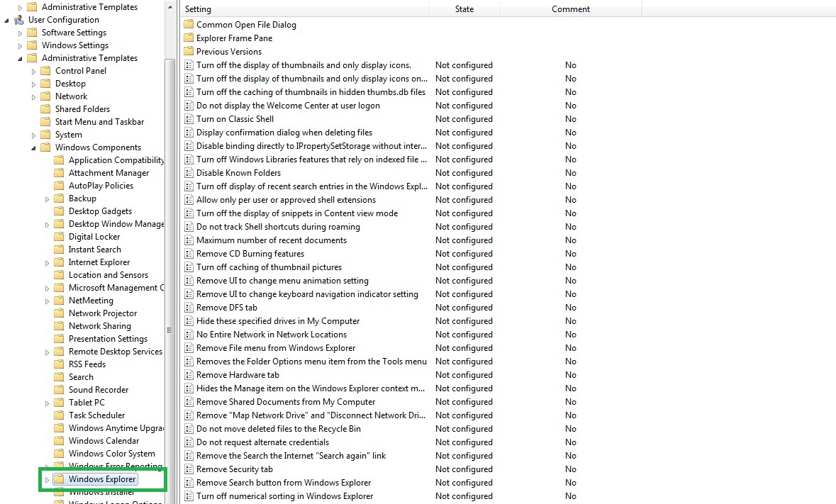Select the Desktop Gadgets folder icon
The height and width of the screenshot is (504, 836).
coord(59,211)
